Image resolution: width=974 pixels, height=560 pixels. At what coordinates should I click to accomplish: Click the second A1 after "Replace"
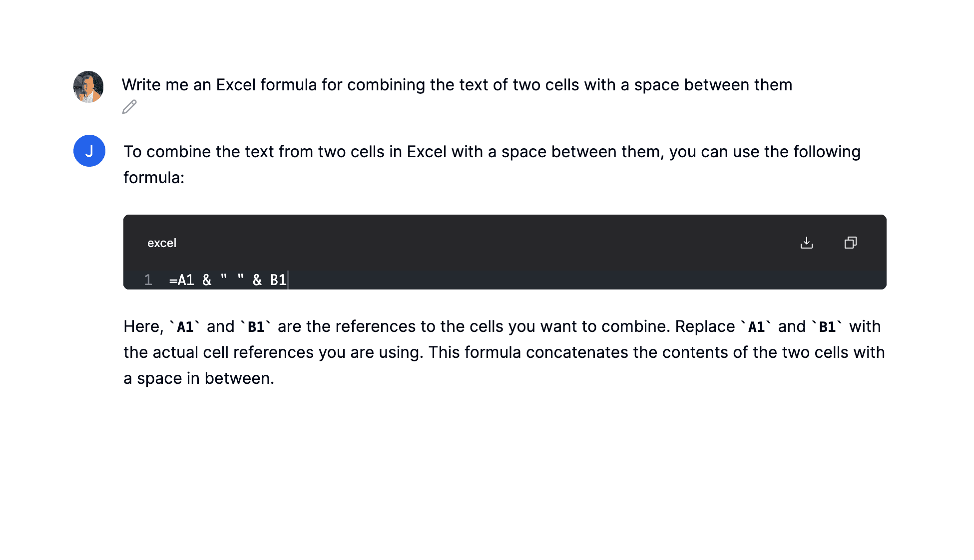(x=756, y=327)
